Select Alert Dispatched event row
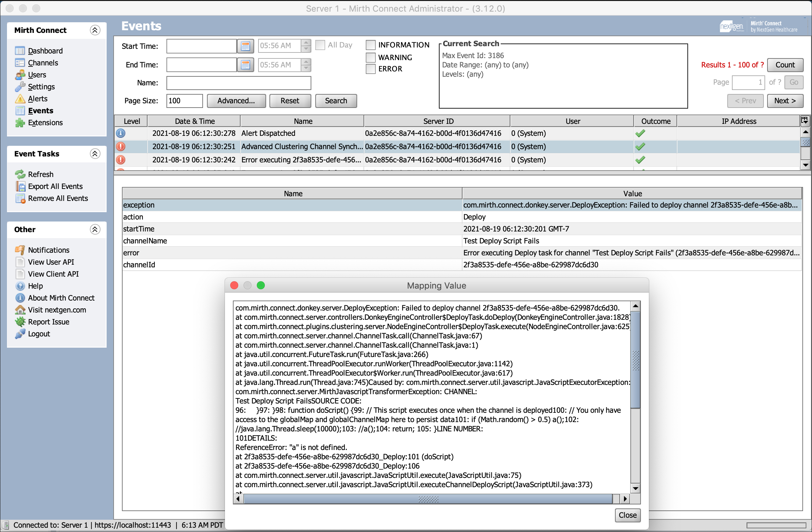Screen dimensions: 812x532 click(457, 133)
